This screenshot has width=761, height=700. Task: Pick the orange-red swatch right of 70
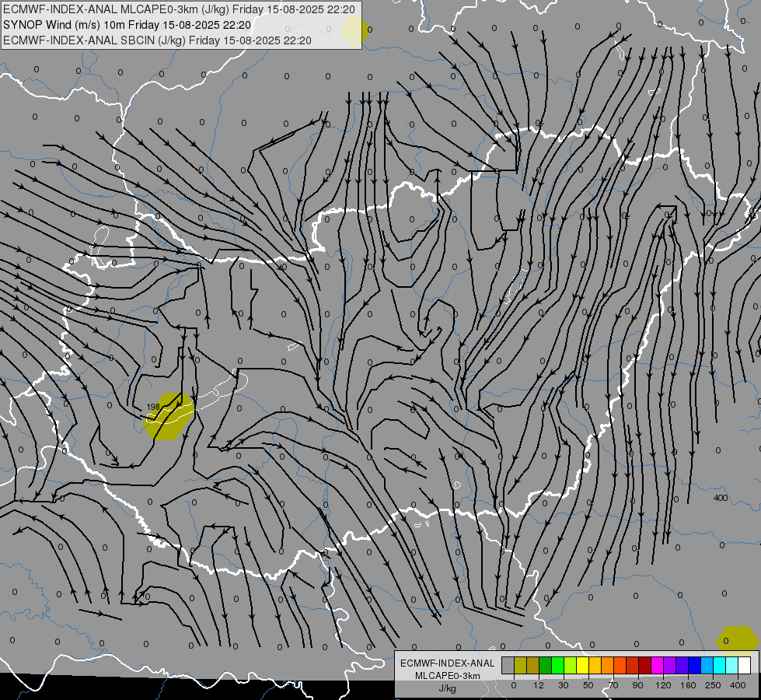pyautogui.click(x=620, y=665)
